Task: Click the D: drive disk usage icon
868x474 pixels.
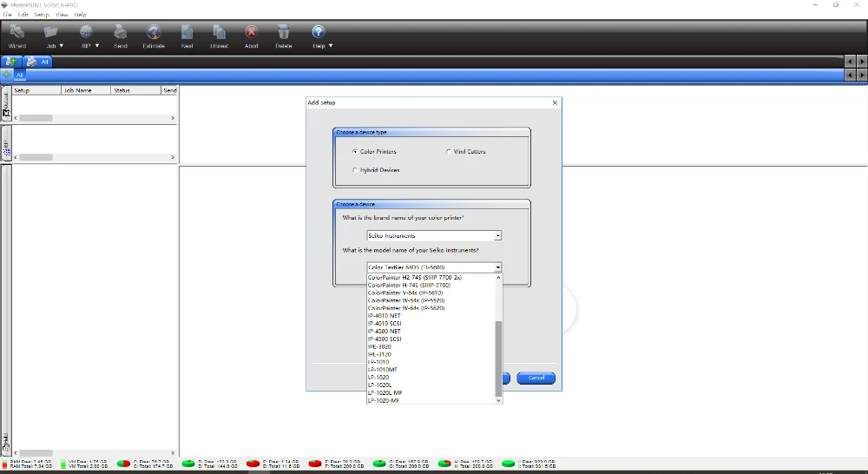Action: pos(188,464)
